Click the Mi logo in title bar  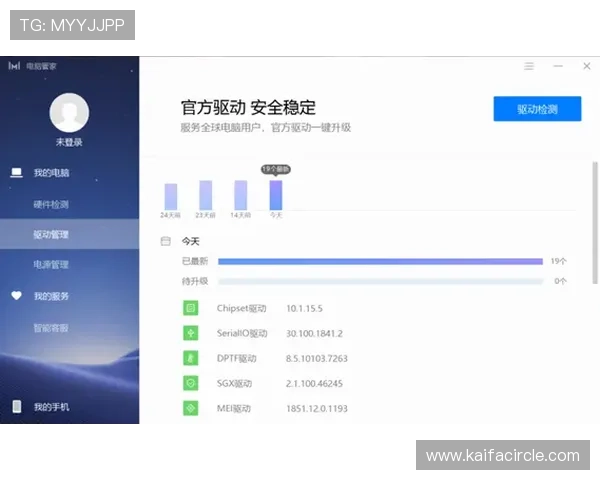click(14, 66)
